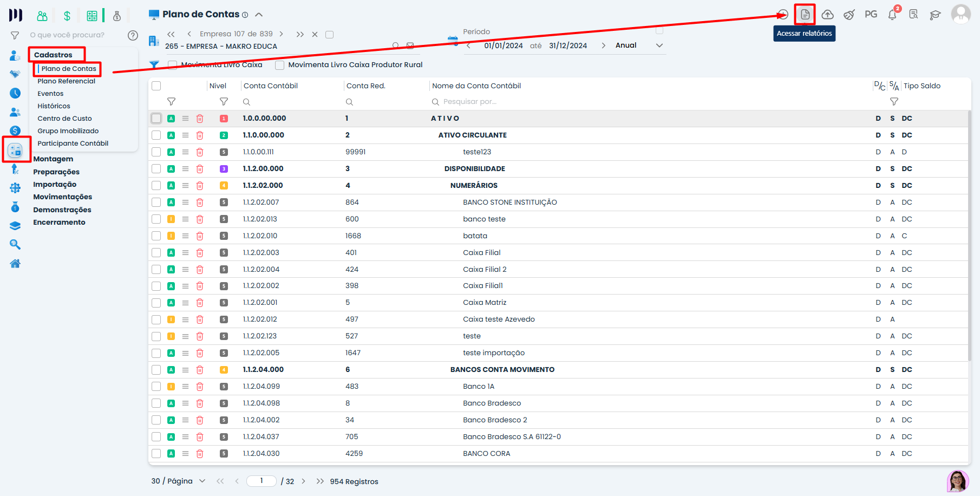Viewport: 980px width, 496px height.
Task: Go to the next company with single arrow
Action: (x=281, y=34)
